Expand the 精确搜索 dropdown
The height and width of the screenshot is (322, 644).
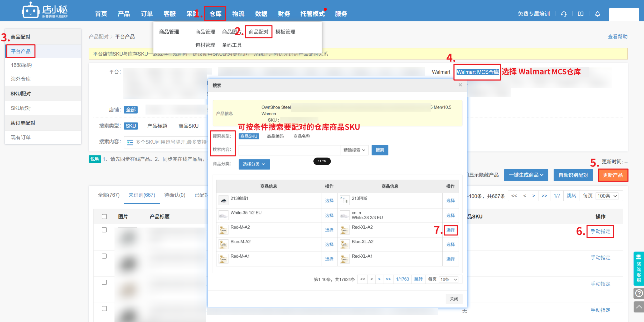[354, 150]
